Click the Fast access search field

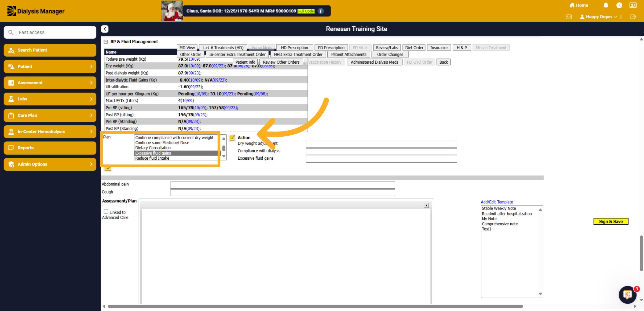click(x=50, y=32)
